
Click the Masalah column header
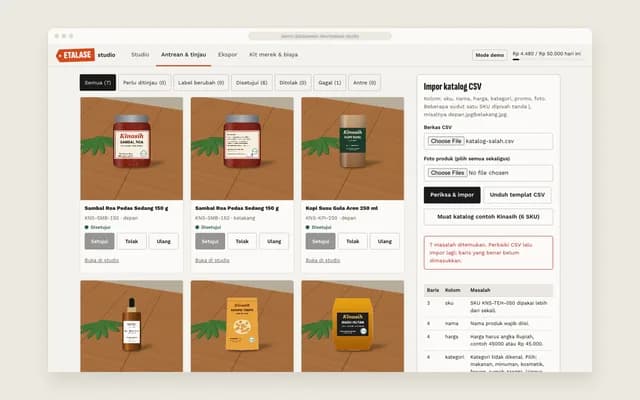click(x=480, y=290)
